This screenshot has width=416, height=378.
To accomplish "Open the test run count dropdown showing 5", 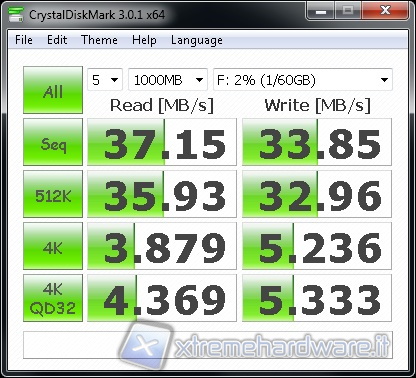I will click(x=105, y=80).
